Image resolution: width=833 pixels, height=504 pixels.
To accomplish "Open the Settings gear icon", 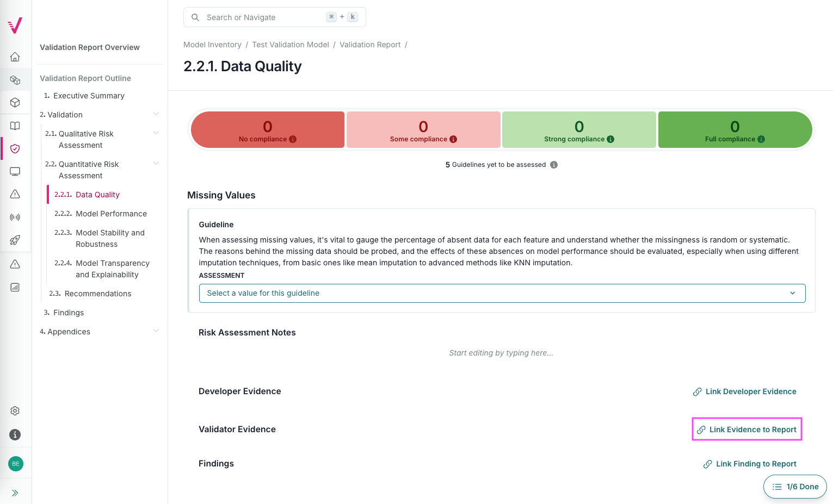I will (x=15, y=410).
